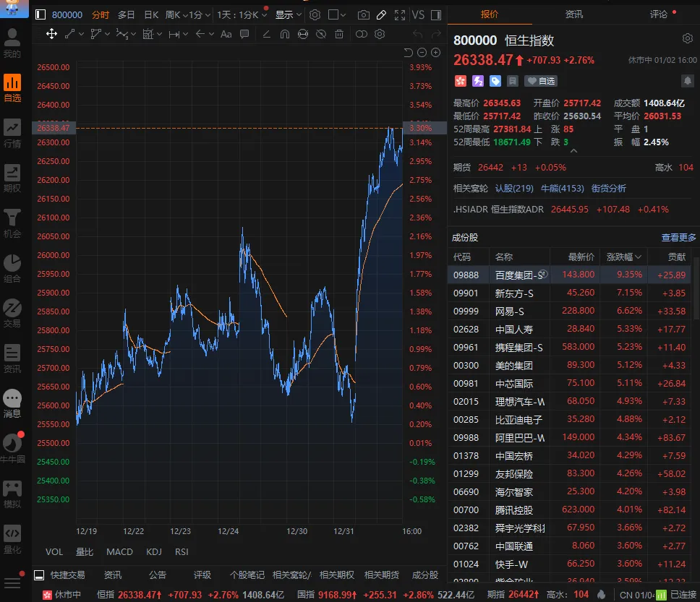Select the text annotation Aa tool
The image size is (700, 602).
(226, 34)
